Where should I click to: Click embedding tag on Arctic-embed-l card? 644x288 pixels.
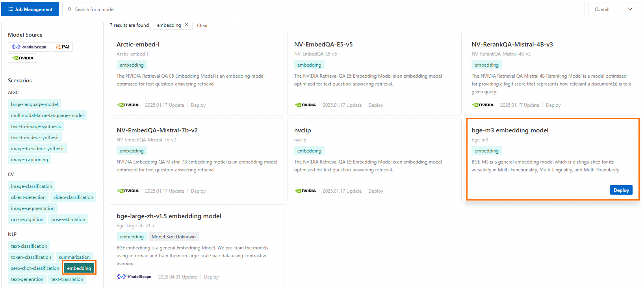point(132,65)
